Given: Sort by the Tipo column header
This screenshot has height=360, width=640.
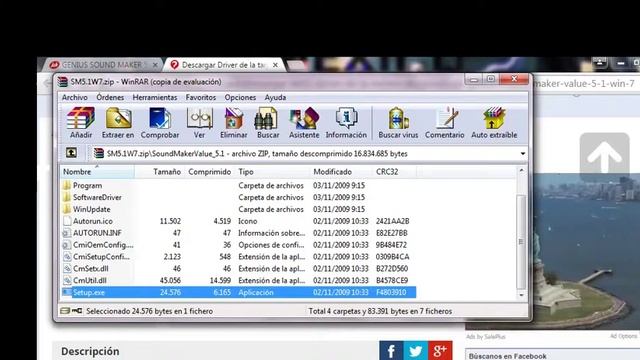Looking at the screenshot, I should coord(272,172).
